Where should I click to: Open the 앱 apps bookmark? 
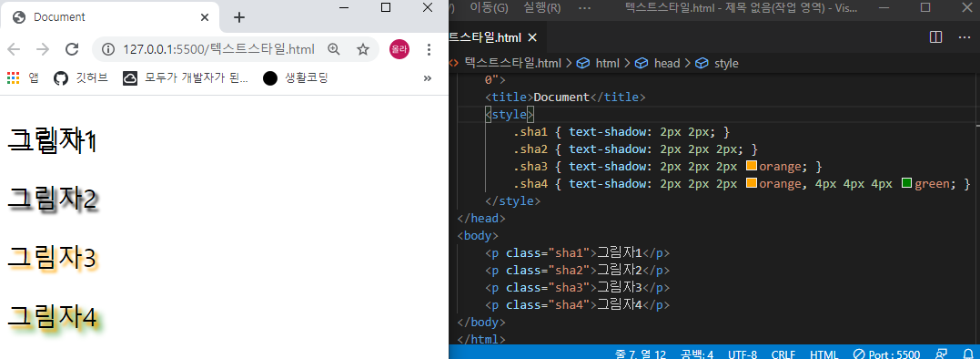pos(23,78)
